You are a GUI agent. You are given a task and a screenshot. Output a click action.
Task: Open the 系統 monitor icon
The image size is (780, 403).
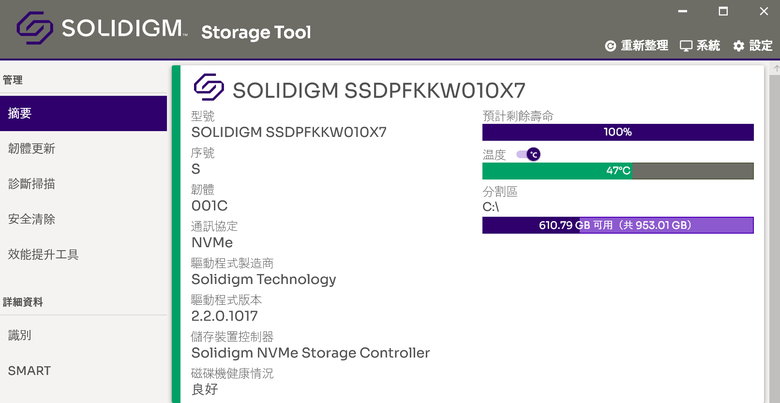[x=686, y=46]
